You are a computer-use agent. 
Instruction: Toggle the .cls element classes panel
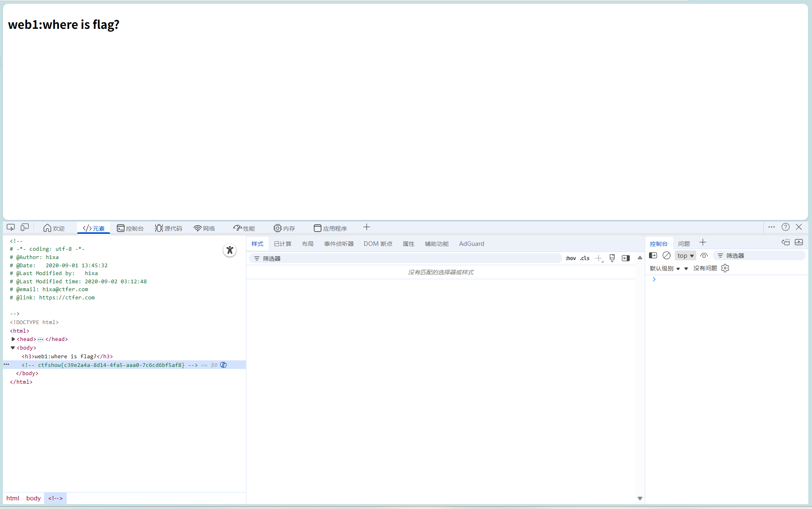585,258
